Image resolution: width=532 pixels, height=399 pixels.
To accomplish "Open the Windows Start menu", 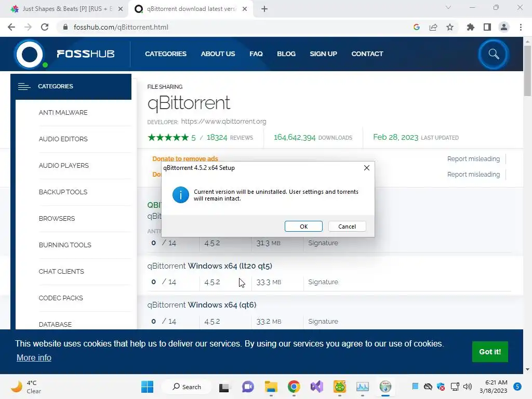I will coord(147,387).
